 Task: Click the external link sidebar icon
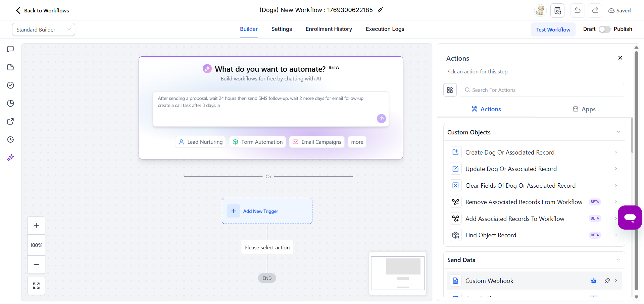click(10, 121)
